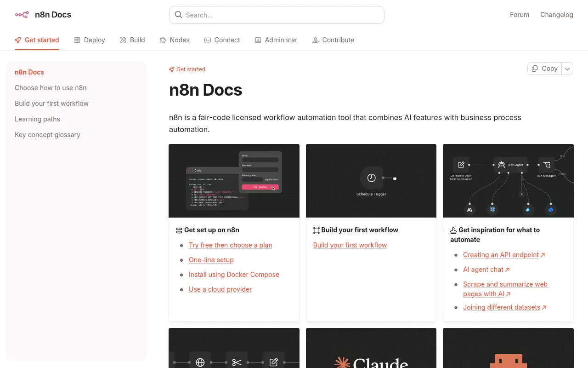Select the Administer tab
Image resolution: width=588 pixels, height=368 pixels.
tap(276, 40)
